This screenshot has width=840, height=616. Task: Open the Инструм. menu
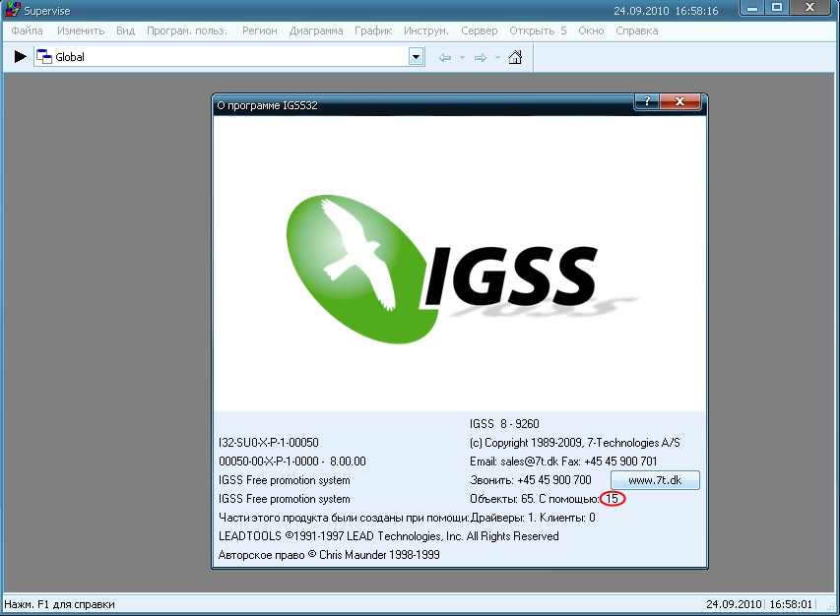[x=426, y=31]
